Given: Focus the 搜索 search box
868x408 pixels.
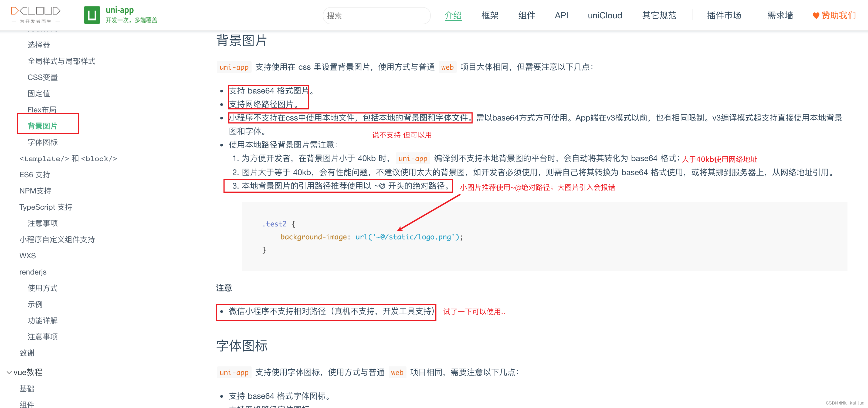Looking at the screenshot, I should [377, 15].
